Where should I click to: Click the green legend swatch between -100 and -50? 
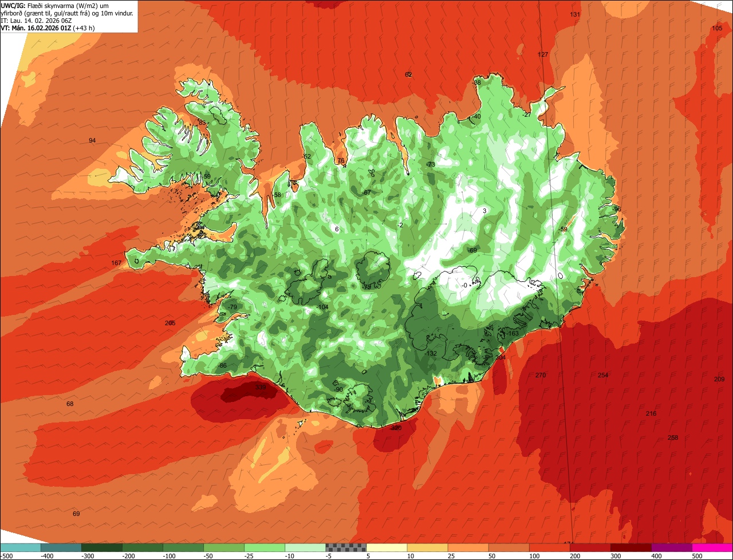click(183, 547)
